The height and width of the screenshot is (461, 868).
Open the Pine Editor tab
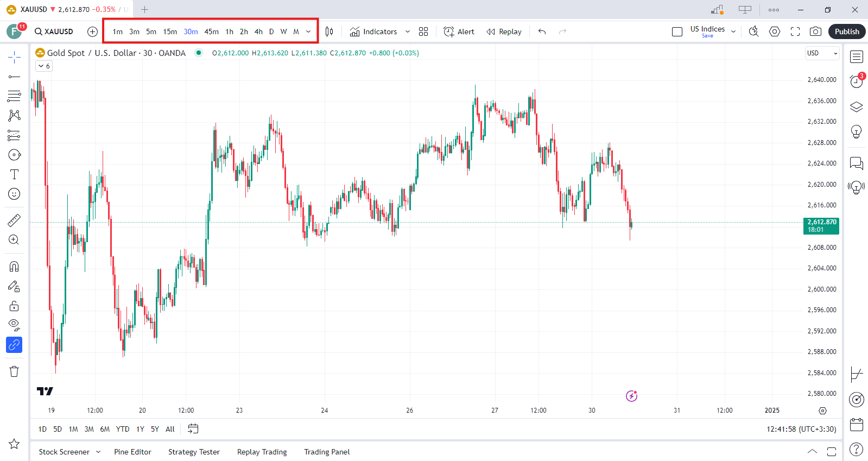pyautogui.click(x=132, y=452)
